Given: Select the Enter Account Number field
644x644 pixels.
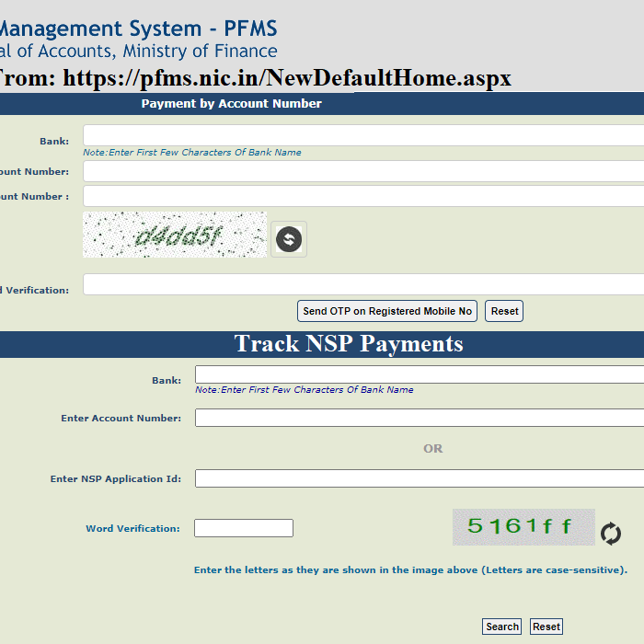Looking at the screenshot, I should pos(419,418).
